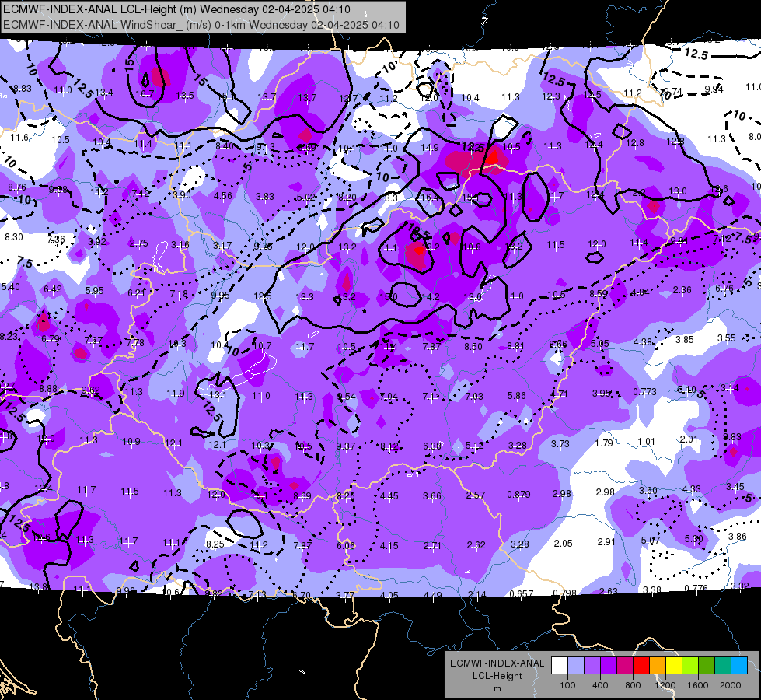
Task: Click the wind shear value 6.42
Action: (x=53, y=289)
